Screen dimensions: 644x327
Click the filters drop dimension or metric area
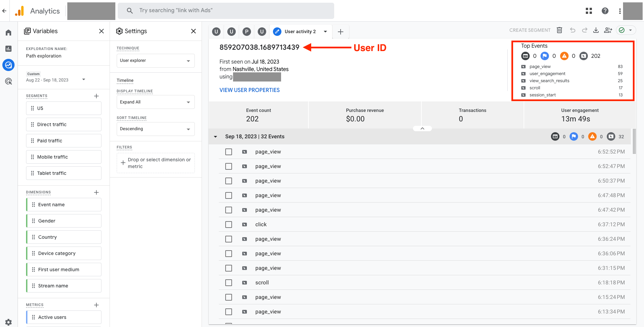click(x=156, y=163)
